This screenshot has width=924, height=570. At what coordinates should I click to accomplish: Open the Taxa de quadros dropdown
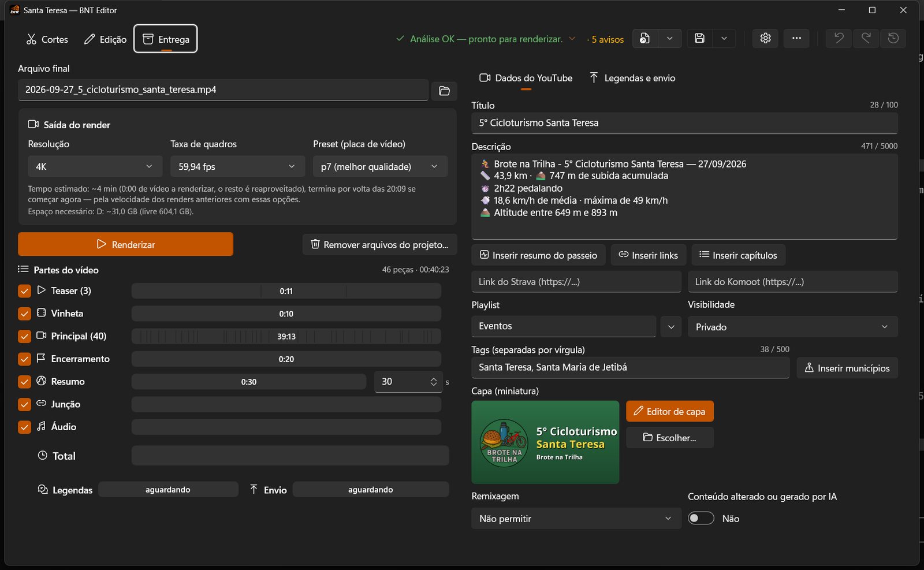tap(237, 166)
